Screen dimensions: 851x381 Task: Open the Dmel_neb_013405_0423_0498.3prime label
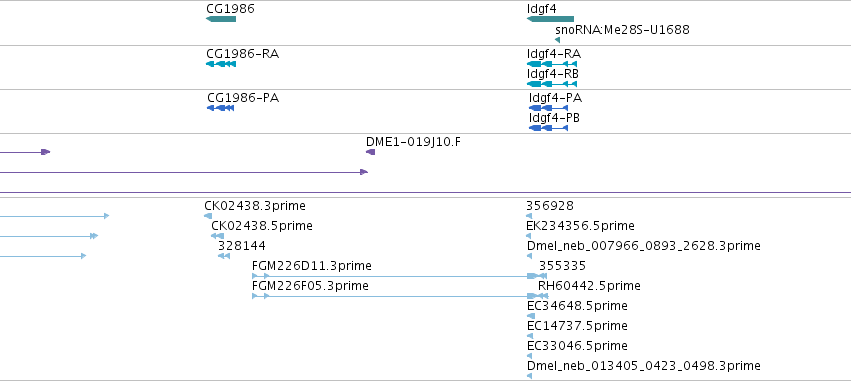pyautogui.click(x=644, y=366)
